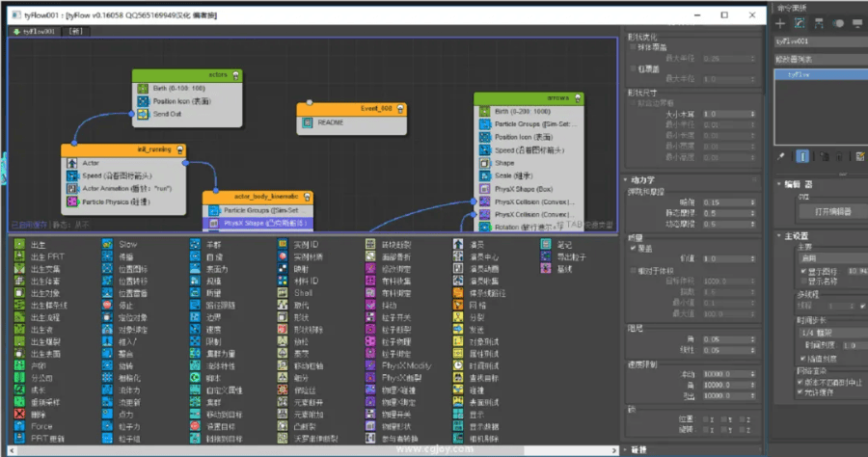Collapse the 主设置 rollout

[799, 234]
